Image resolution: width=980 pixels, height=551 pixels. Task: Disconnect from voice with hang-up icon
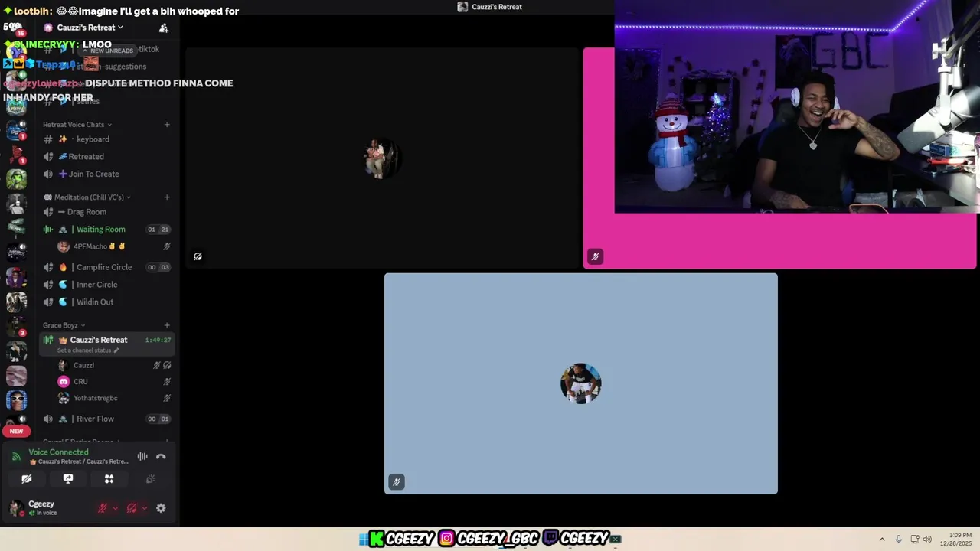pos(161,457)
